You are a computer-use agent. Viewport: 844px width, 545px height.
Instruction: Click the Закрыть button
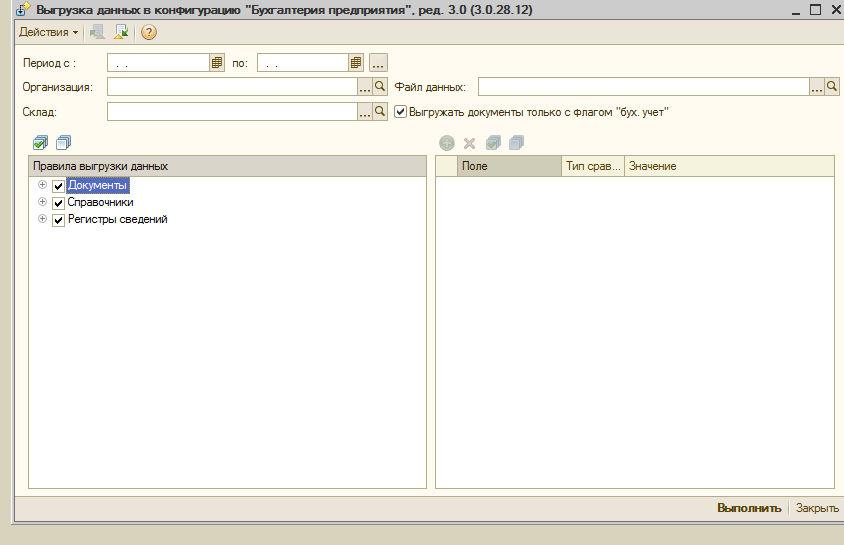(817, 508)
